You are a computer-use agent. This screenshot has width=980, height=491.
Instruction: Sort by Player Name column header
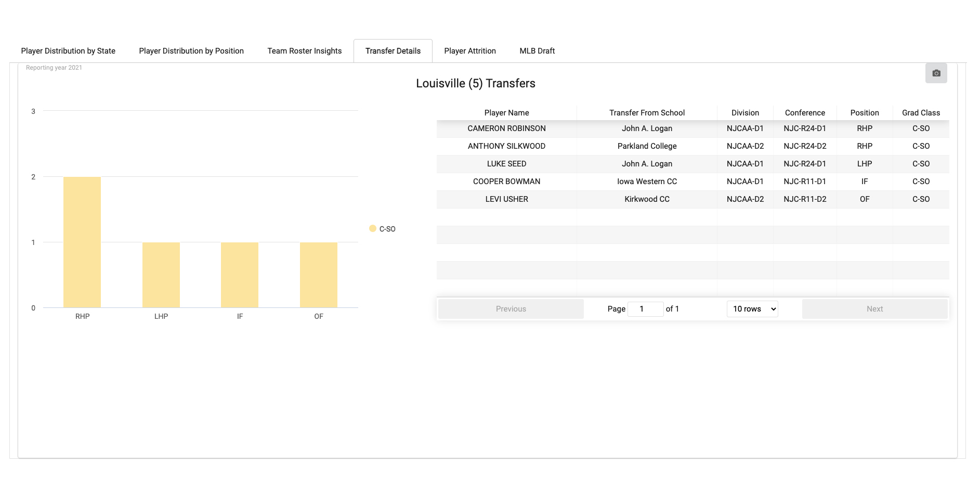[507, 113]
